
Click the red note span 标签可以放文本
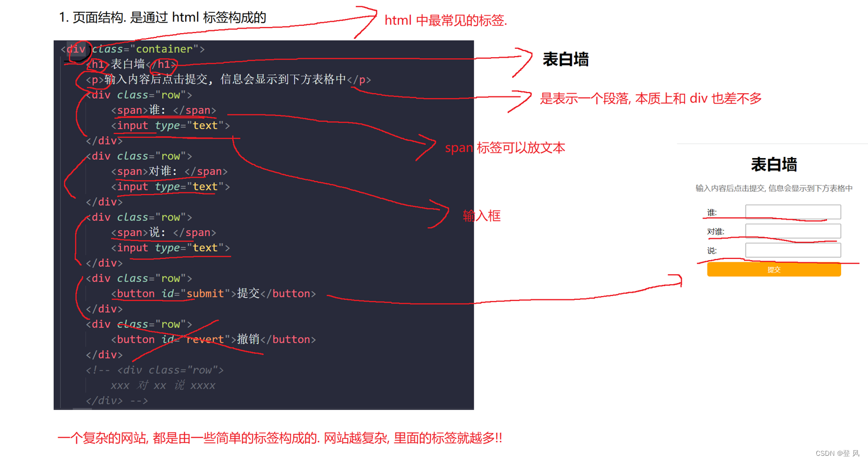click(x=505, y=148)
